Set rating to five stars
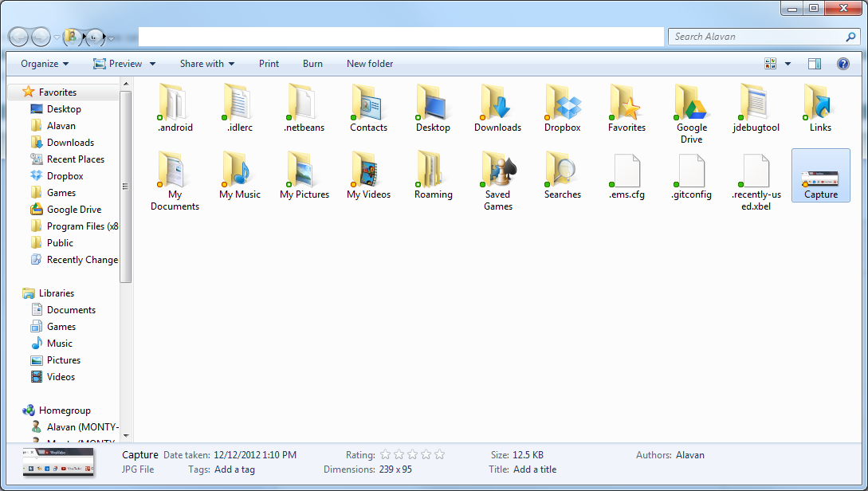Image resolution: width=868 pixels, height=491 pixels. pos(439,455)
